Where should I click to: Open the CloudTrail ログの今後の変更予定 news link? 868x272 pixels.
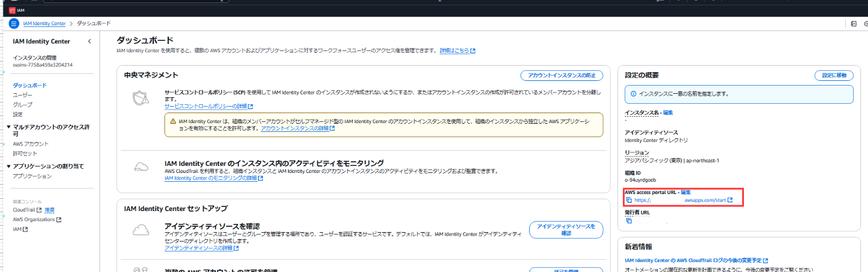(x=697, y=260)
